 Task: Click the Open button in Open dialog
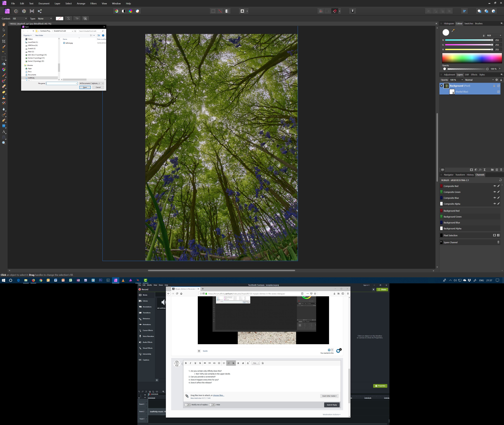pyautogui.click(x=85, y=87)
